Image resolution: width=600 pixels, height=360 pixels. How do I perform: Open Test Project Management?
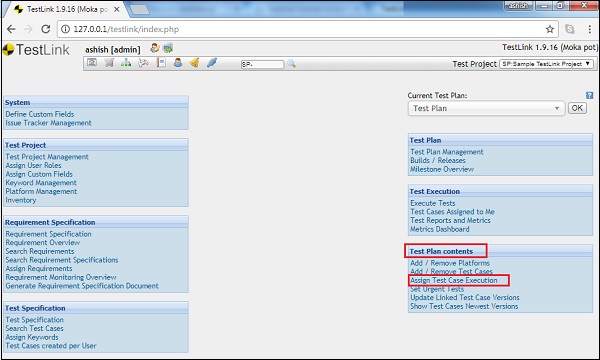[x=47, y=157]
